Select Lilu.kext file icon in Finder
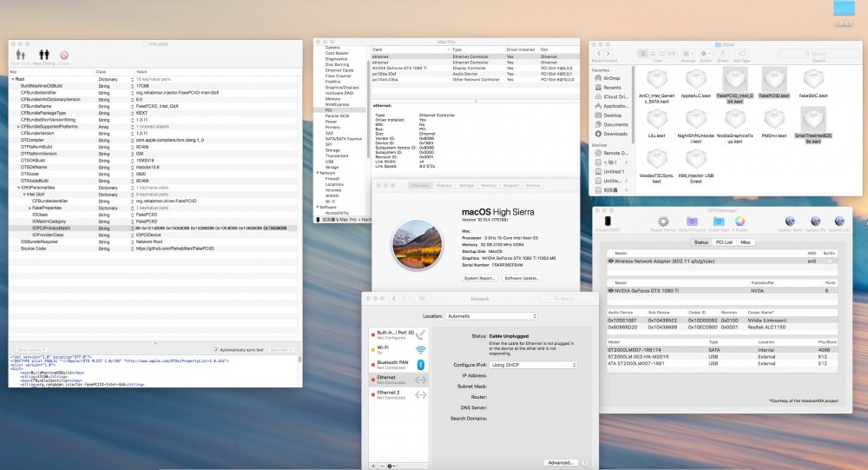 [x=656, y=119]
